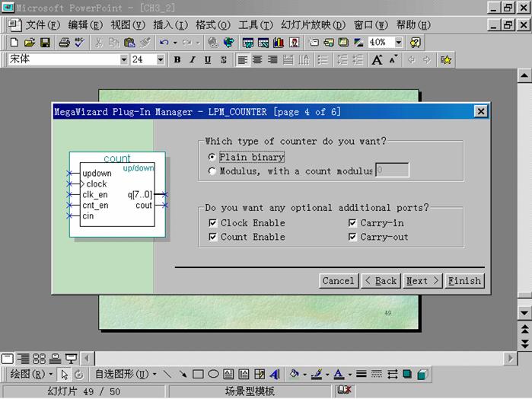The image size is (532, 399).
Task: Click the Decrease Font Size icon
Action: [393, 59]
